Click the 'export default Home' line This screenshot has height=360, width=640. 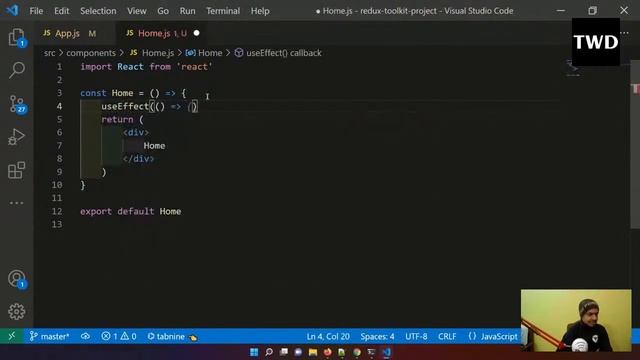point(131,211)
